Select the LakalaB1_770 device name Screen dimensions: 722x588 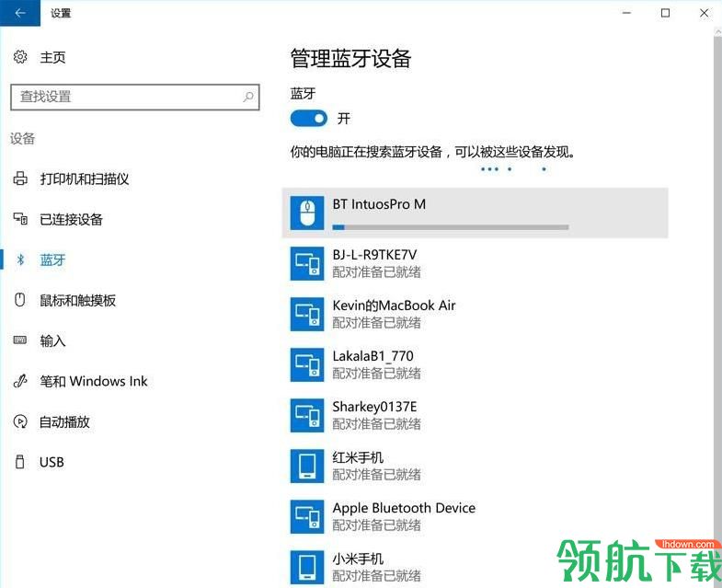[373, 356]
